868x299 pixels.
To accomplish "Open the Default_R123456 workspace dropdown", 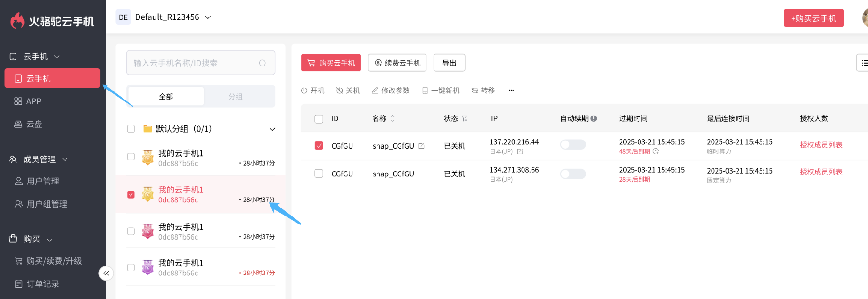I will (208, 17).
